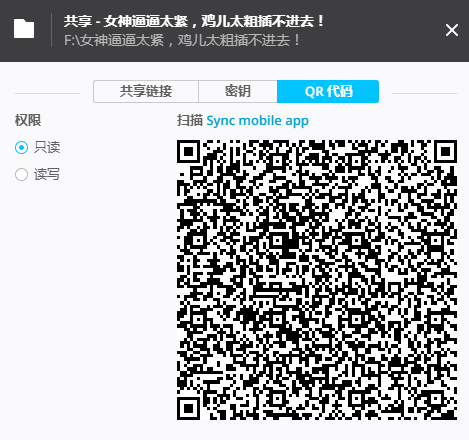469x440 pixels.
Task: Open the Sync mobile app link
Action: click(x=257, y=121)
